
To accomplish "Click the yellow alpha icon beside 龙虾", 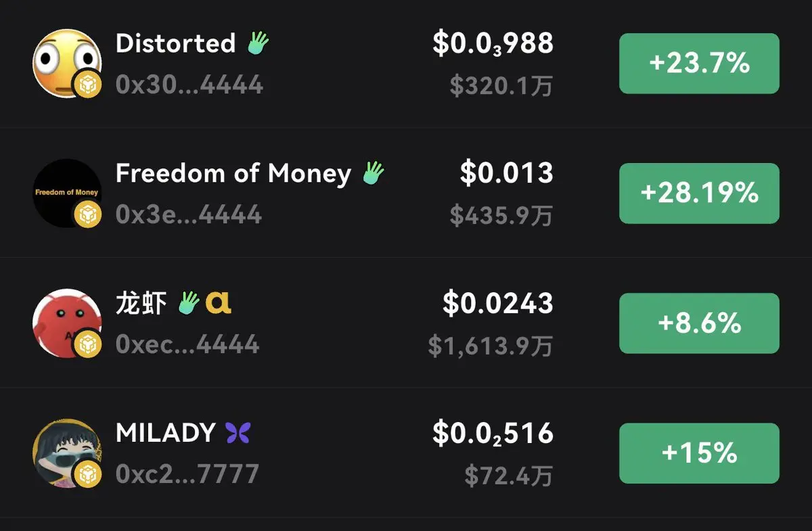I will (219, 303).
